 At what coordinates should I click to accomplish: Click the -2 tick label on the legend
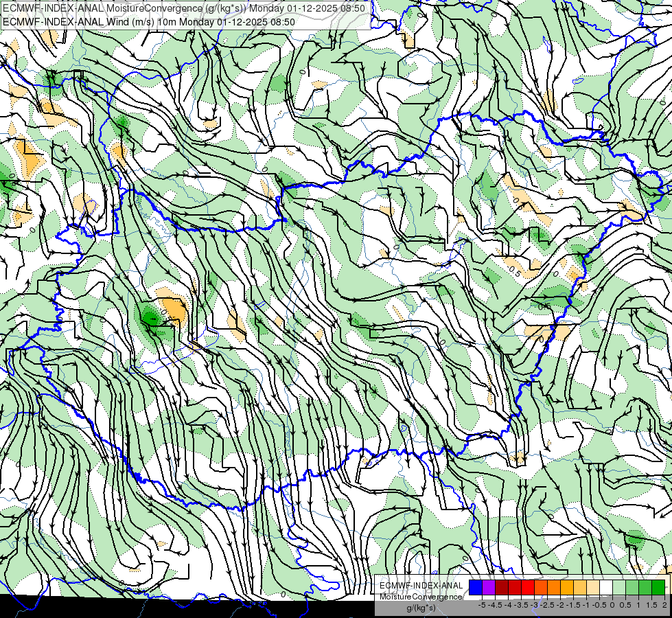click(560, 605)
